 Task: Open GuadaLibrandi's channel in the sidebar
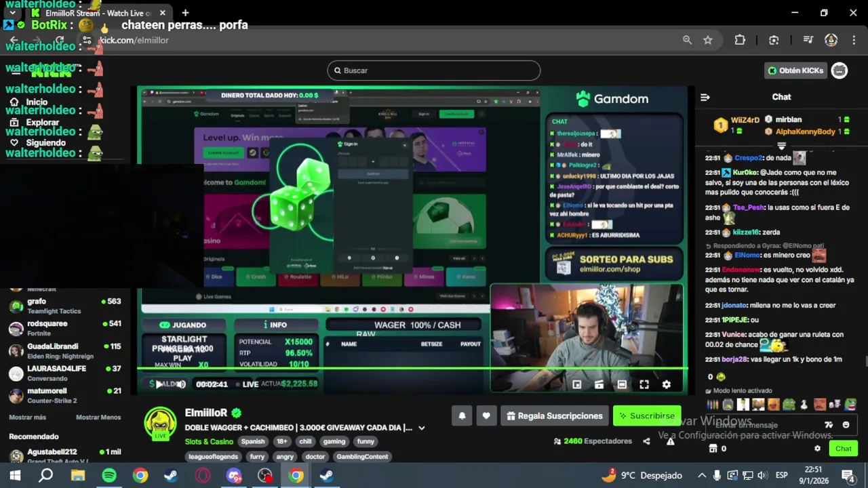click(x=64, y=350)
